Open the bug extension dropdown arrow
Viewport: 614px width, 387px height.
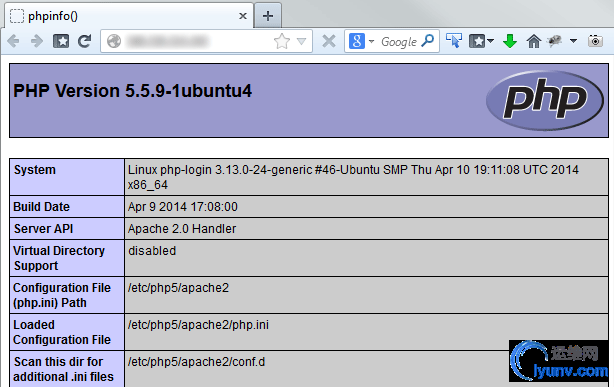(573, 41)
